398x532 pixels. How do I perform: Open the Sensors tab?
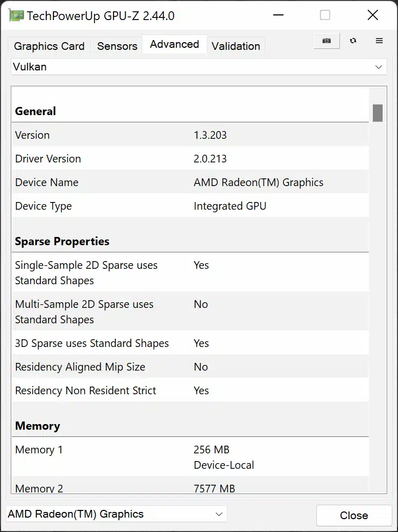pyautogui.click(x=117, y=46)
